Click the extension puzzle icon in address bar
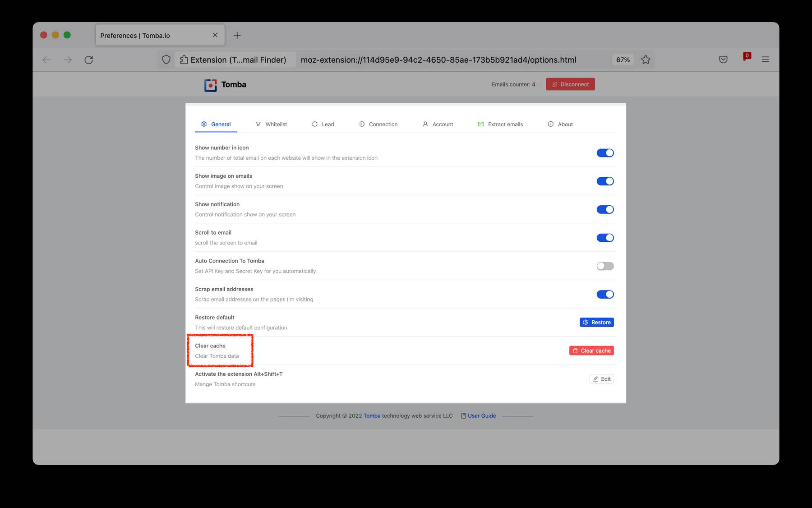Viewport: 812px width, 508px height. [184, 60]
